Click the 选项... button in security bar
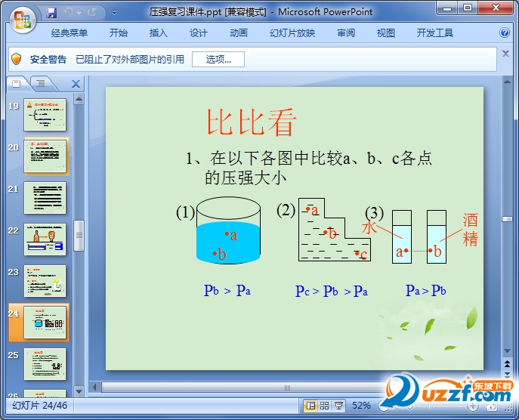The image size is (519, 420). 218,59
